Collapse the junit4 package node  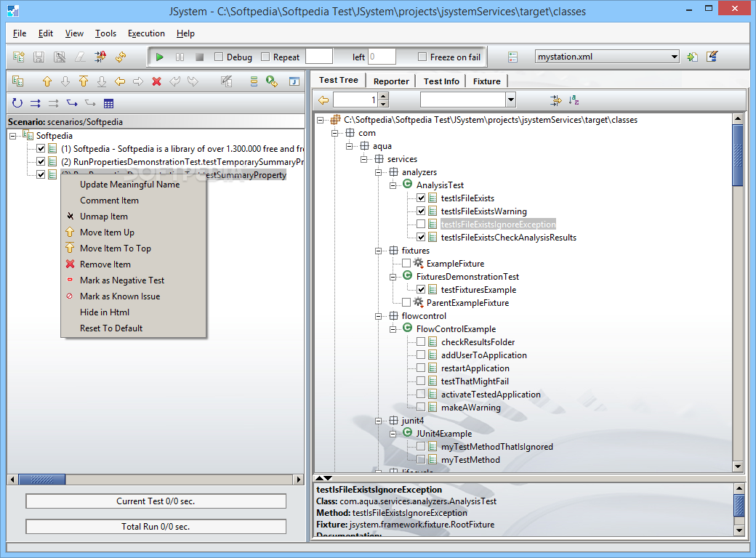(379, 421)
